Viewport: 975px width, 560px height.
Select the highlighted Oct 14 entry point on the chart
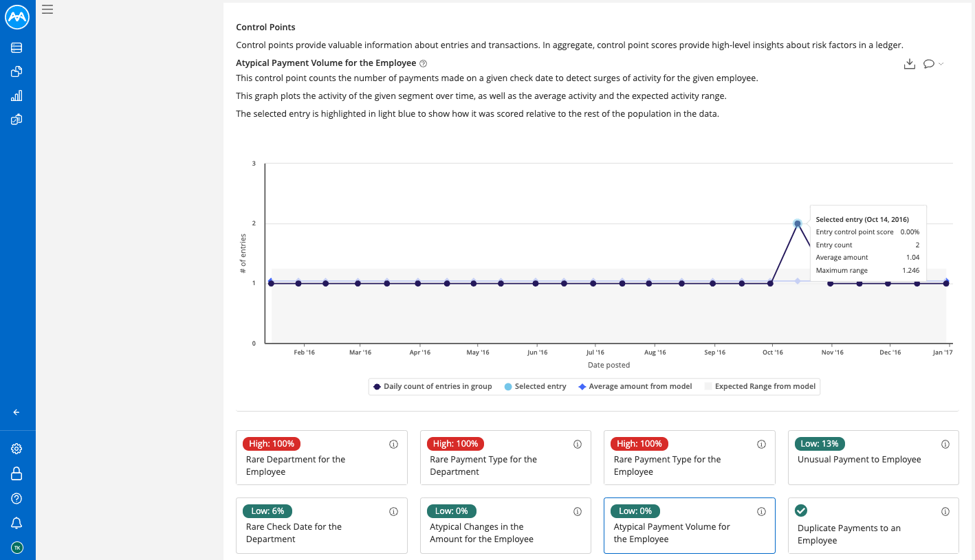798,223
